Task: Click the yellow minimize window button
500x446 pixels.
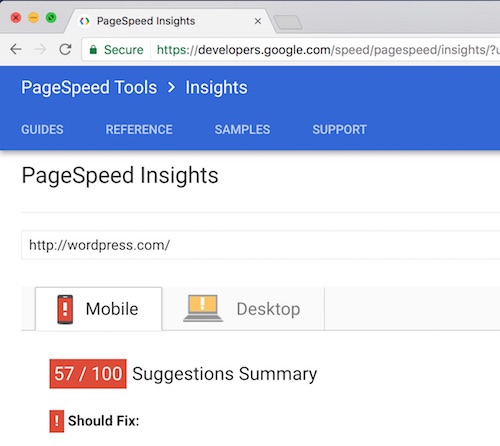Action: click(33, 17)
